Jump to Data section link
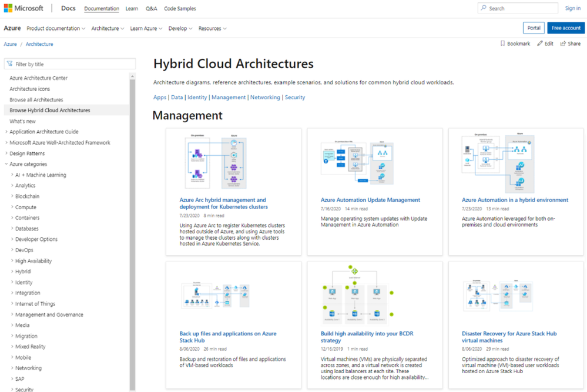This screenshot has width=587, height=392. 177,98
